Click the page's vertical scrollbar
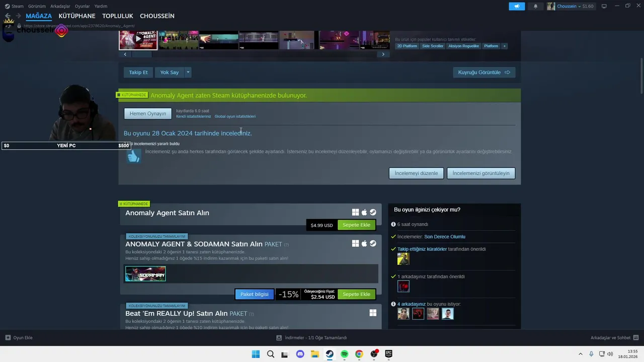The height and width of the screenshot is (362, 644). click(x=641, y=75)
